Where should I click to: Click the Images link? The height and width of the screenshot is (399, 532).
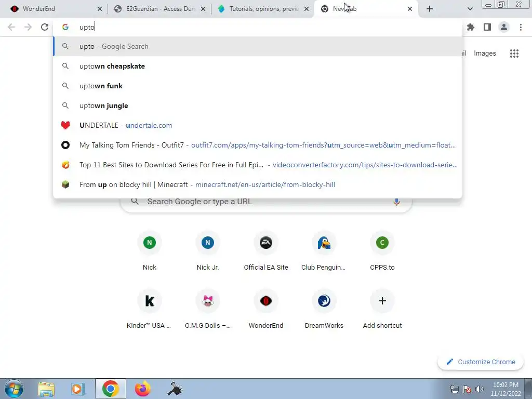(485, 54)
